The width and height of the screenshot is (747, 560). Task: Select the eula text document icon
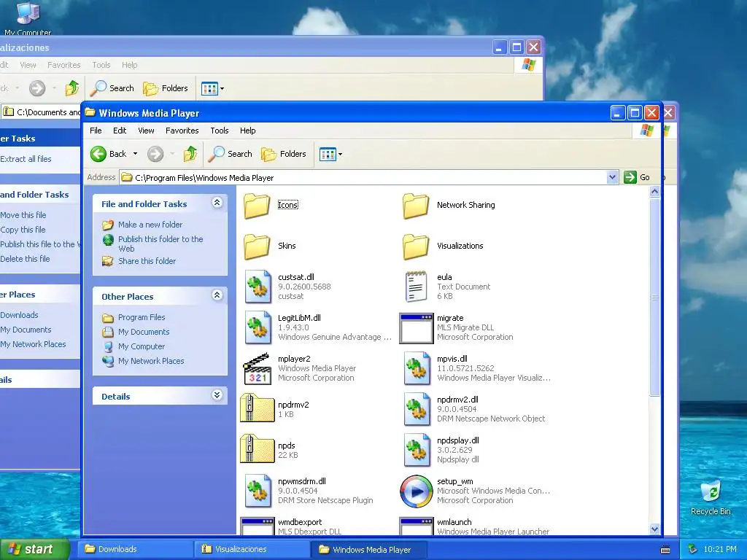pyautogui.click(x=416, y=287)
